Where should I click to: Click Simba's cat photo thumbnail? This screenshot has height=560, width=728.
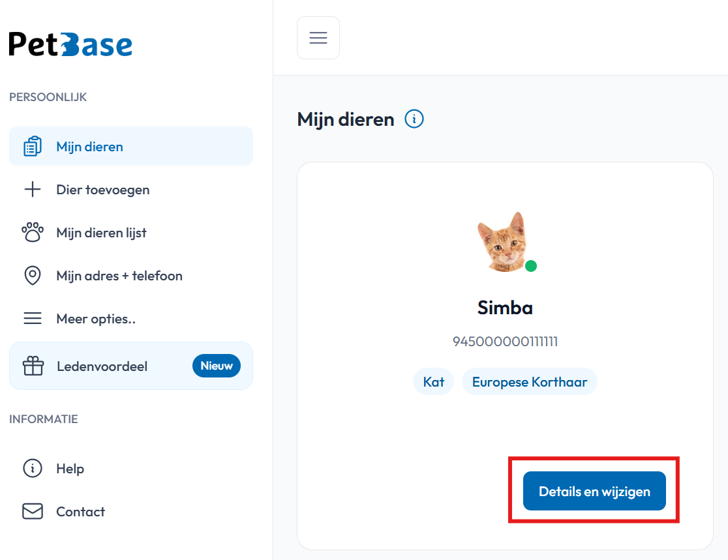(x=504, y=242)
